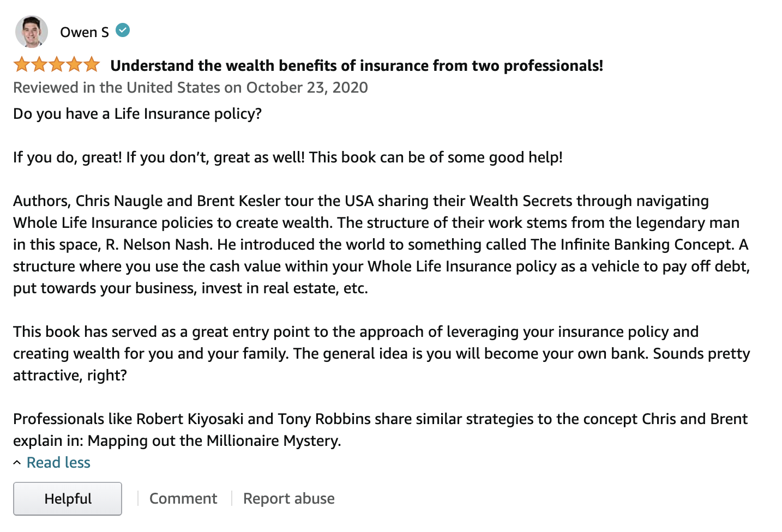The height and width of the screenshot is (532, 782).
Task: Click the paragraph starting 'This book has served'
Action: coord(382,353)
